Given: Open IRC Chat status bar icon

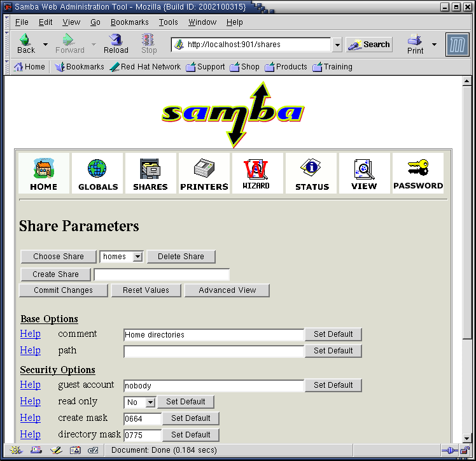Looking at the screenshot, I should pyautogui.click(x=93, y=450).
